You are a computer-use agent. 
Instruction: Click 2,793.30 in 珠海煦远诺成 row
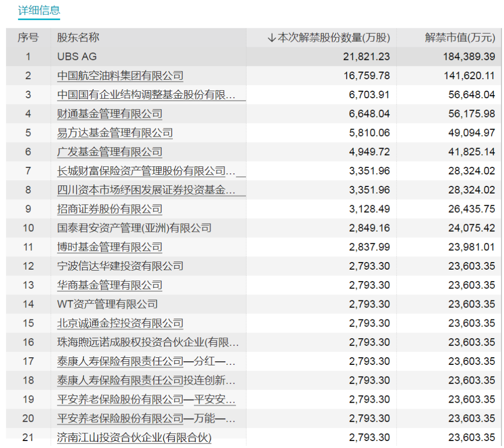(369, 342)
